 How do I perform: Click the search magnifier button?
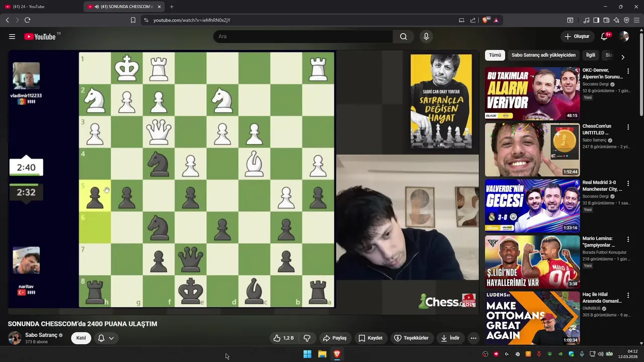(x=404, y=37)
